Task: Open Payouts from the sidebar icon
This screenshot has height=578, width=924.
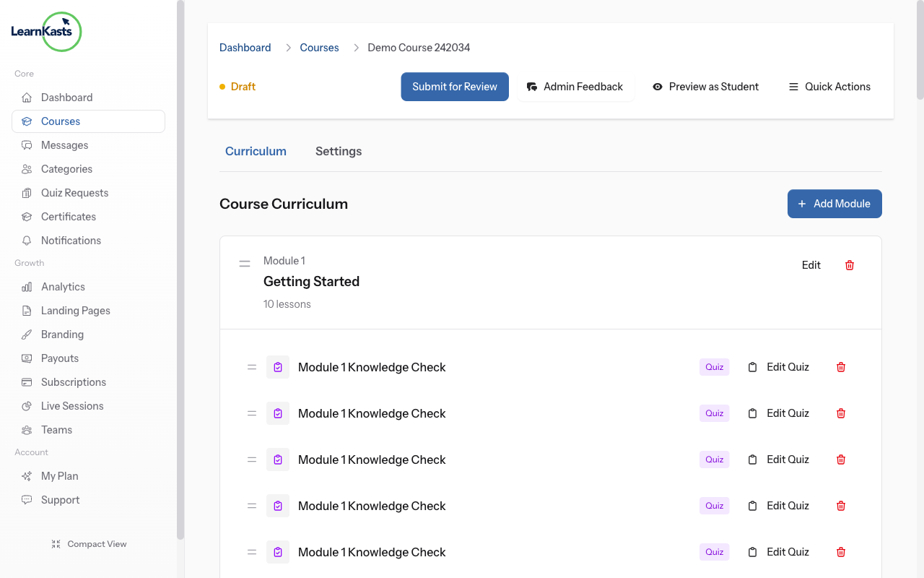Action: pyautogui.click(x=26, y=358)
